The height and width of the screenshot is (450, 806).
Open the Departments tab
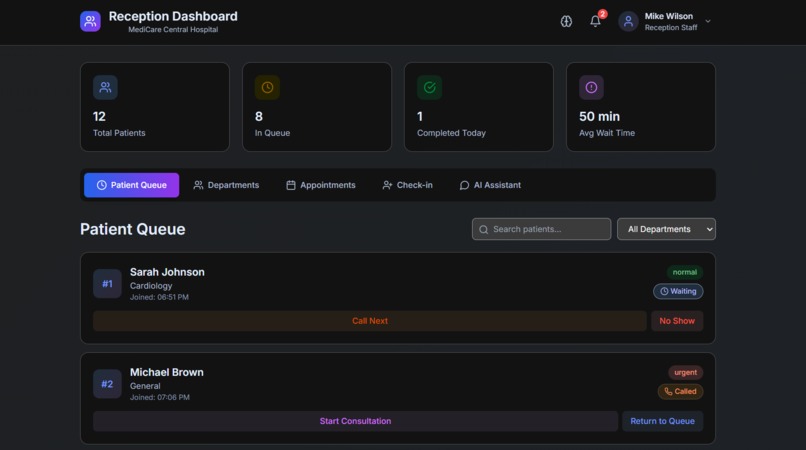(x=226, y=185)
